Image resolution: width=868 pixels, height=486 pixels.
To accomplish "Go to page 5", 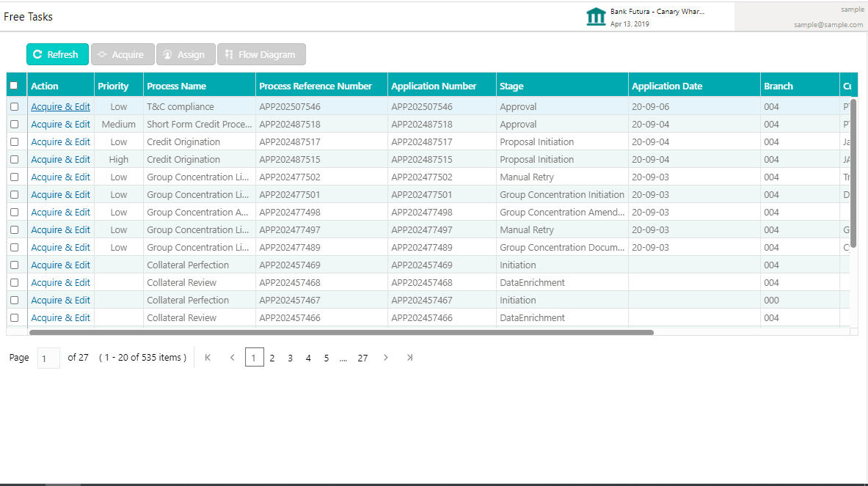I will [x=327, y=358].
